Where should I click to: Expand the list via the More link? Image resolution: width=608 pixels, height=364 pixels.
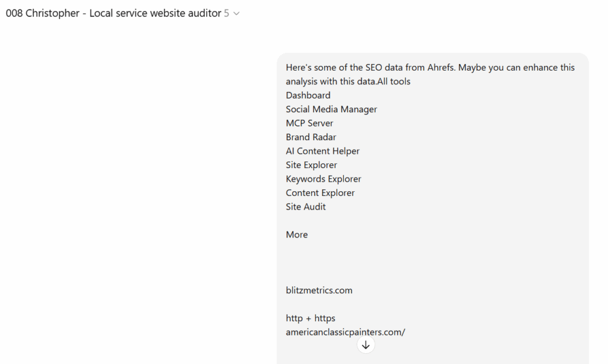pos(296,235)
